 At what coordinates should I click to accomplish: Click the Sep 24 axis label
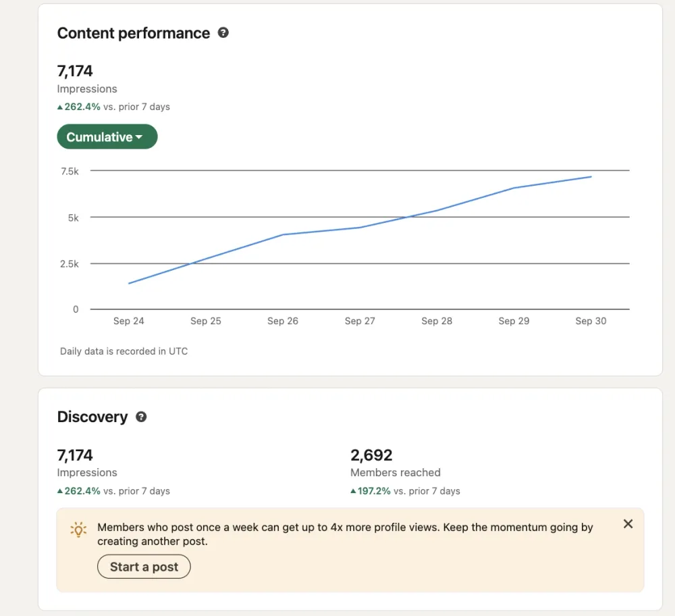pyautogui.click(x=128, y=321)
